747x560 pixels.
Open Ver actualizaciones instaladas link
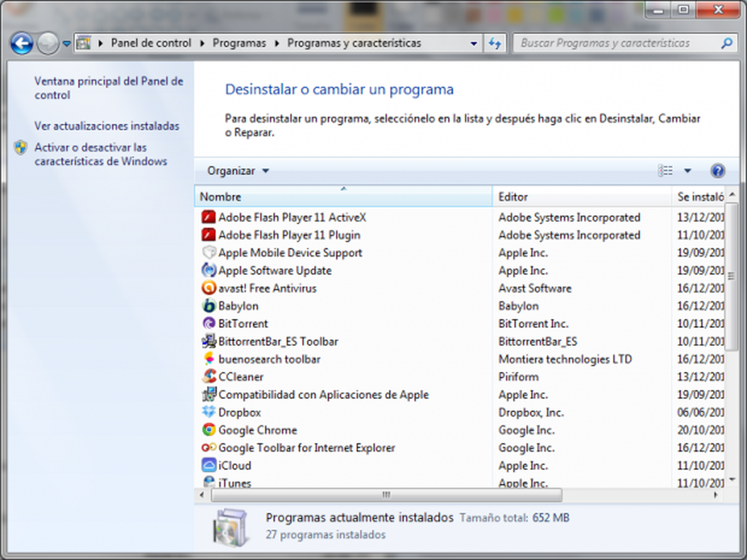(107, 126)
